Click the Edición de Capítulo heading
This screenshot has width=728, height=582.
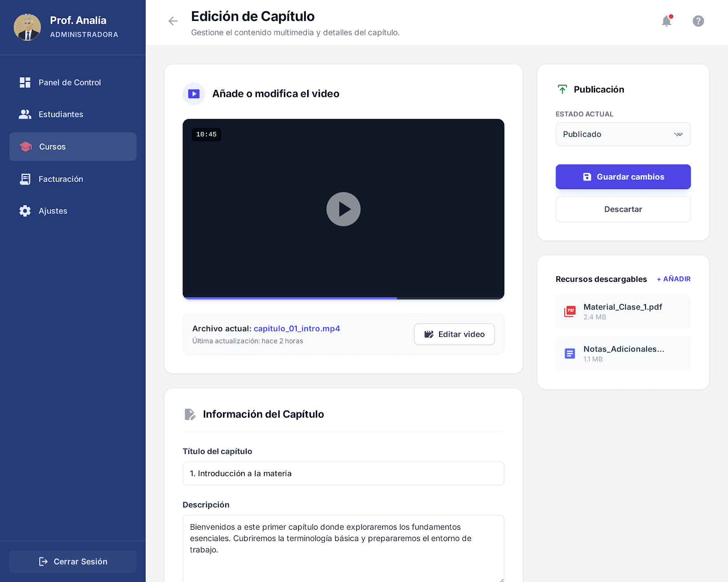[x=253, y=16]
